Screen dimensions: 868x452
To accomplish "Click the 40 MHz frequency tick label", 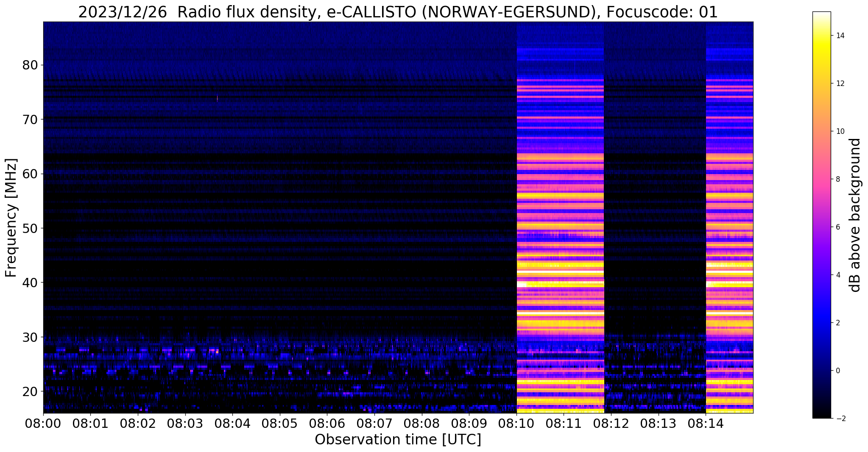I will click(30, 283).
